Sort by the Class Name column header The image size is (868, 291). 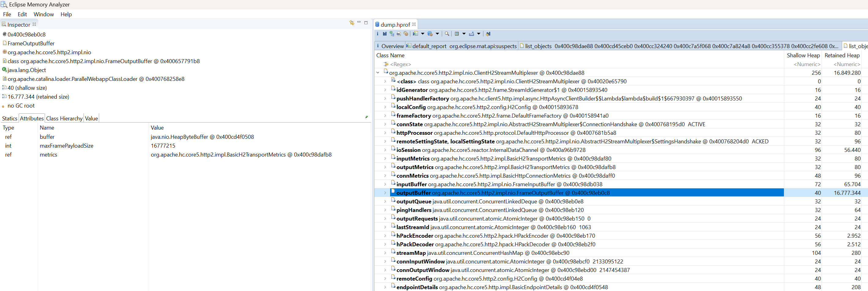[x=390, y=55]
